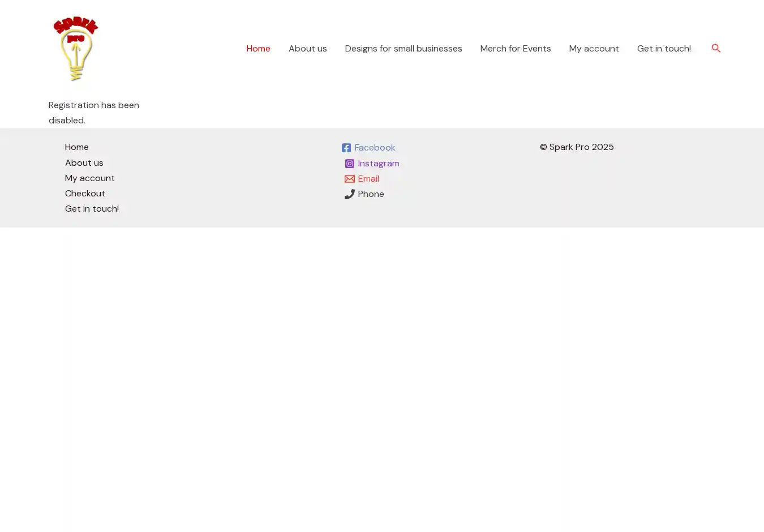Open Home in the top navigation
Image resolution: width=764 pixels, height=532 pixels.
(x=258, y=49)
